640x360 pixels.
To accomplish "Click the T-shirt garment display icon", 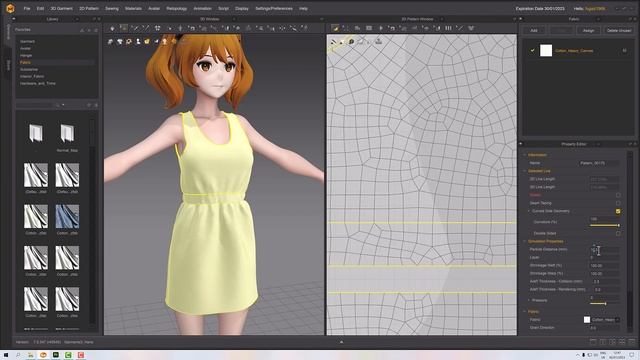I will pos(120,42).
